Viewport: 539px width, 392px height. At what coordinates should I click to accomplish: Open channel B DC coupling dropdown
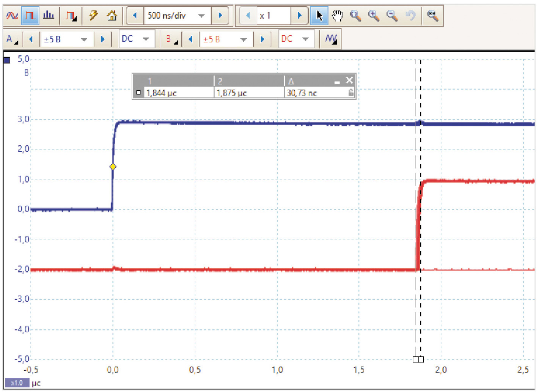(x=305, y=39)
